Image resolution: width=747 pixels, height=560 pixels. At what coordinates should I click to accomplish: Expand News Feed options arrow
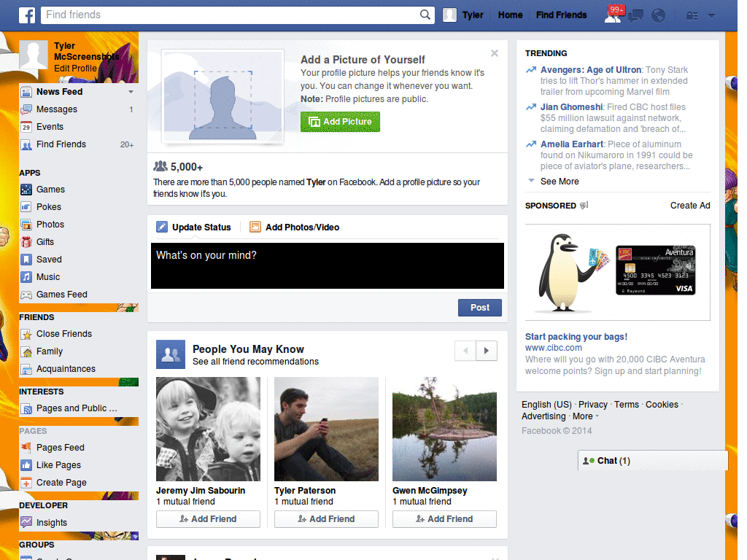[131, 91]
